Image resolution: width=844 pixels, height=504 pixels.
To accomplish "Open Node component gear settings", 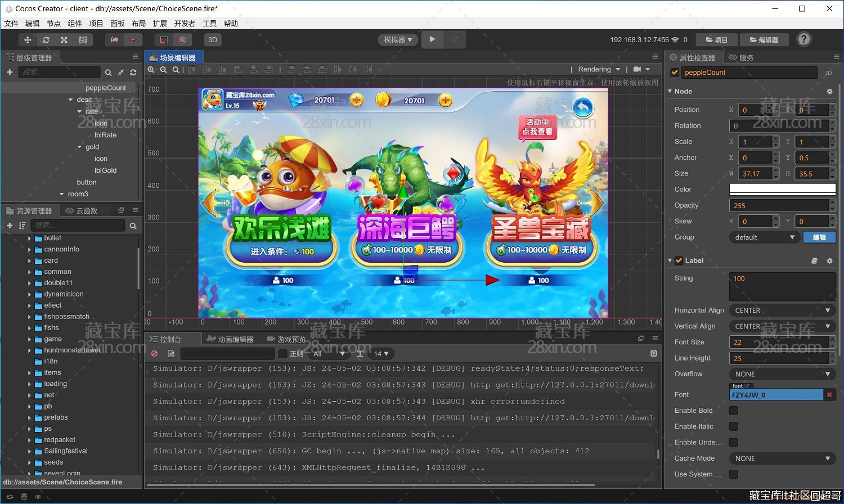I will [x=829, y=91].
